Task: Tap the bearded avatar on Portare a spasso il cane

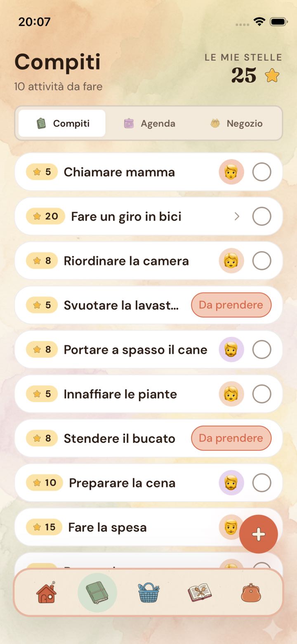Action: 231,349
